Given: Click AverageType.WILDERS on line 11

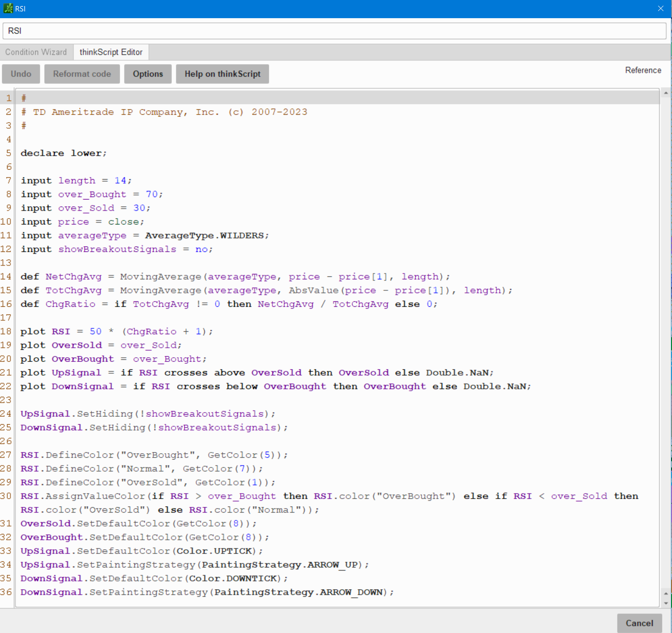Looking at the screenshot, I should coord(204,235).
